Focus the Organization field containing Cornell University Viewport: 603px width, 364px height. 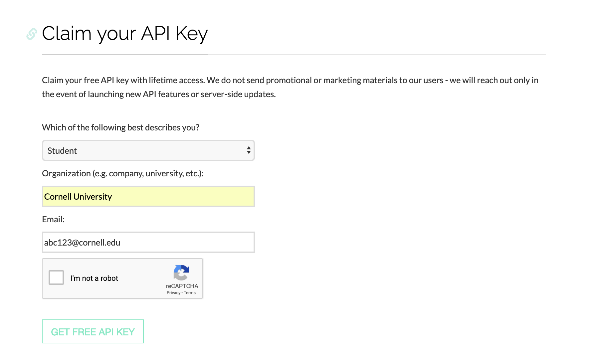tap(148, 197)
